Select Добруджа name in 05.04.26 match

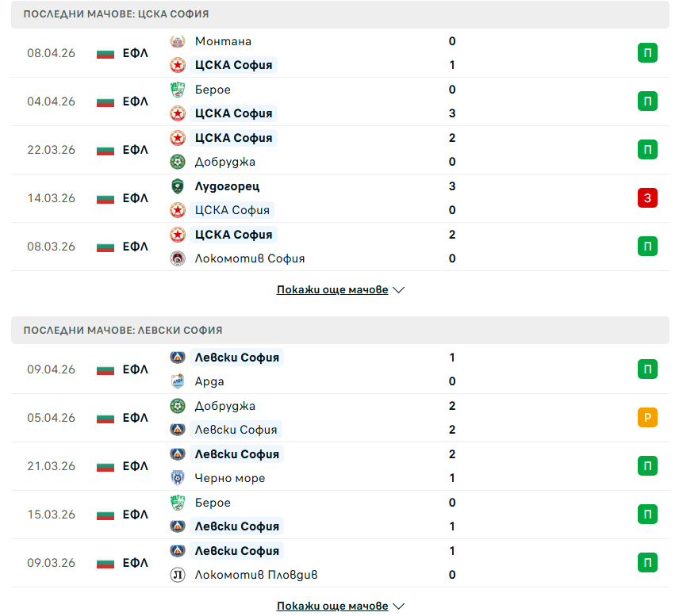coord(224,406)
